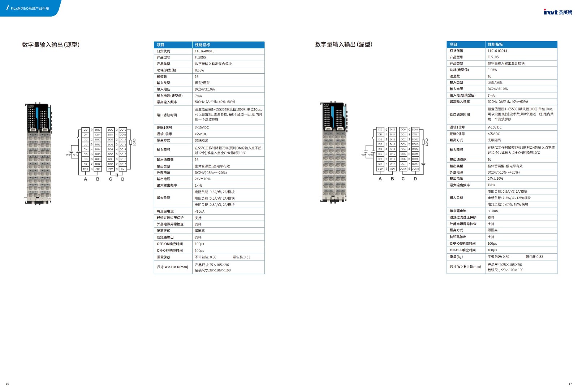This screenshot has width=578, height=392.
Task: Select the Flex系列I/O系统产品手册 header tab
Action: tap(30, 8)
